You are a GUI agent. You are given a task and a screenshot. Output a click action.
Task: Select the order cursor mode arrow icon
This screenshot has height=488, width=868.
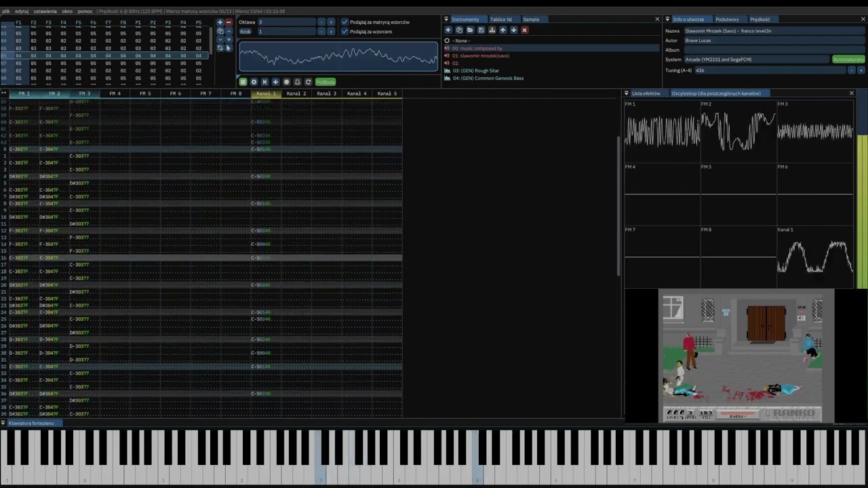pos(229,48)
